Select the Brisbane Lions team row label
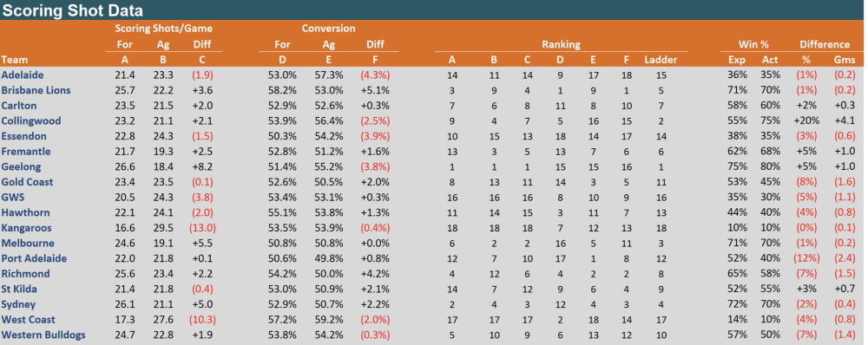This screenshot has width=868, height=345. point(36,90)
